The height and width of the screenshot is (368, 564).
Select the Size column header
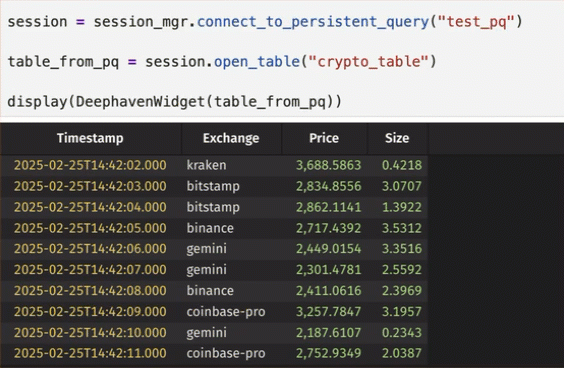[x=397, y=138]
